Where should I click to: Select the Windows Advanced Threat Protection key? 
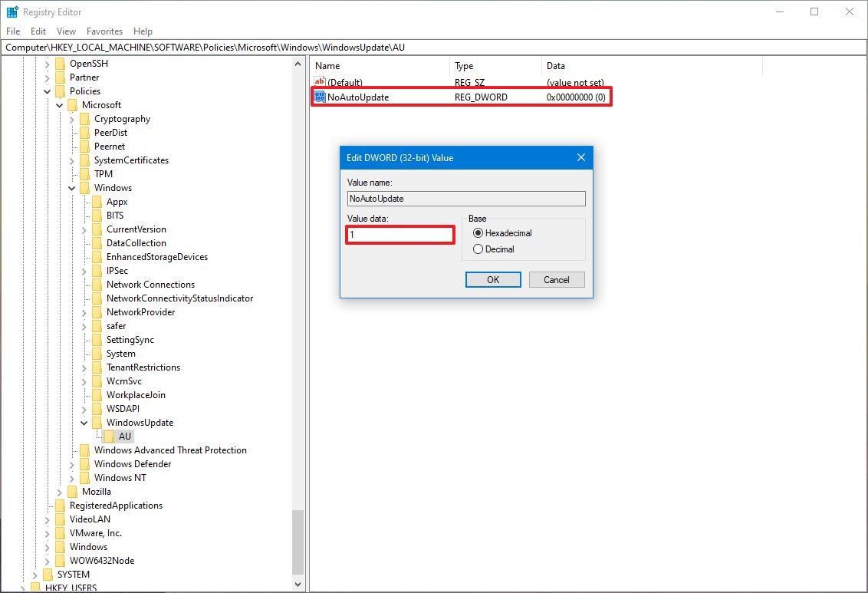point(170,450)
